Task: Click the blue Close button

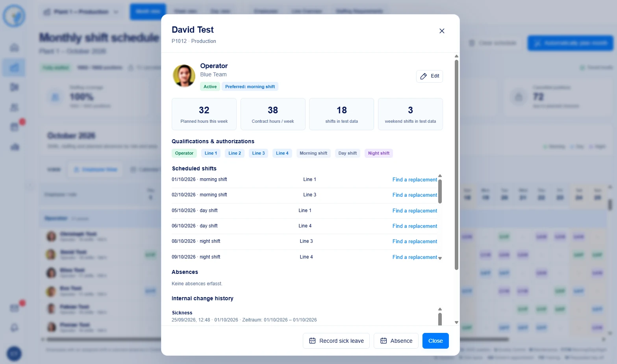Action: (x=435, y=341)
